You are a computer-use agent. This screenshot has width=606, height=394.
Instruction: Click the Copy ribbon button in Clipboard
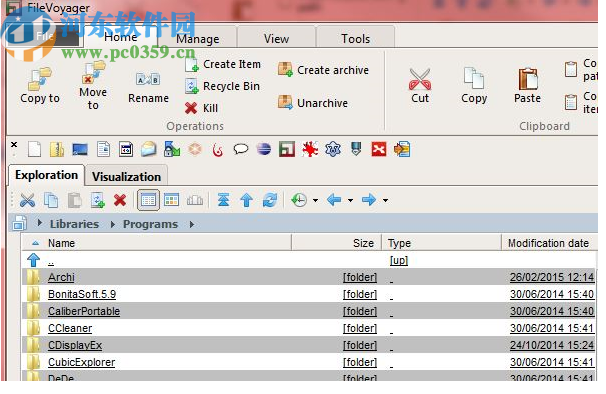(474, 86)
